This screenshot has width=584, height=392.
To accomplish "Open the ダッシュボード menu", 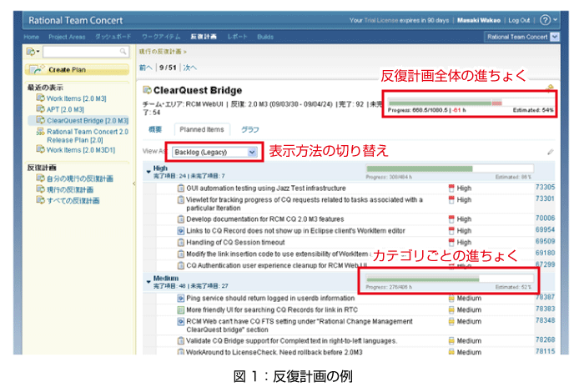I will coord(113,37).
